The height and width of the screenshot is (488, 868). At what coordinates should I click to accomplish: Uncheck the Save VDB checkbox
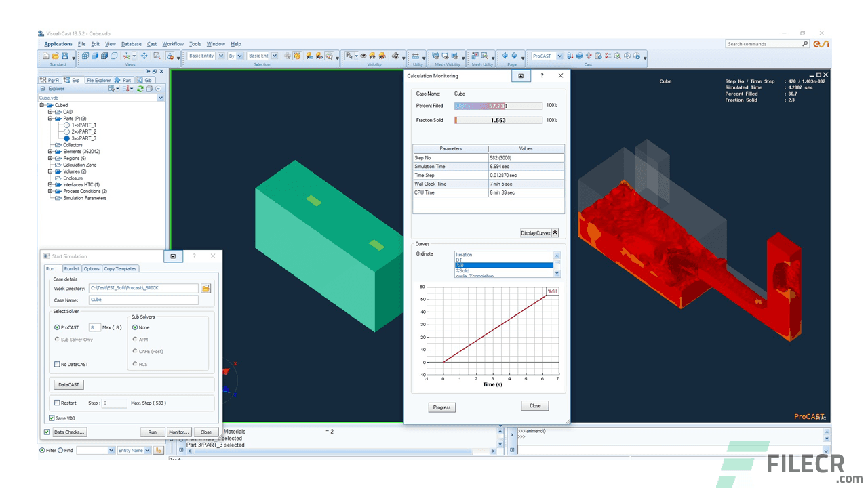coord(52,418)
